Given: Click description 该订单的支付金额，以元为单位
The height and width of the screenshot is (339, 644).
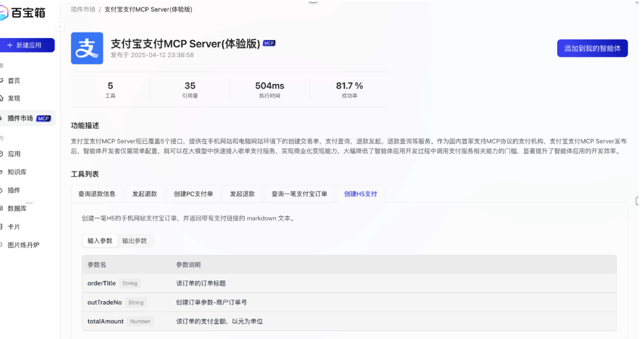Looking at the screenshot, I should [x=219, y=321].
